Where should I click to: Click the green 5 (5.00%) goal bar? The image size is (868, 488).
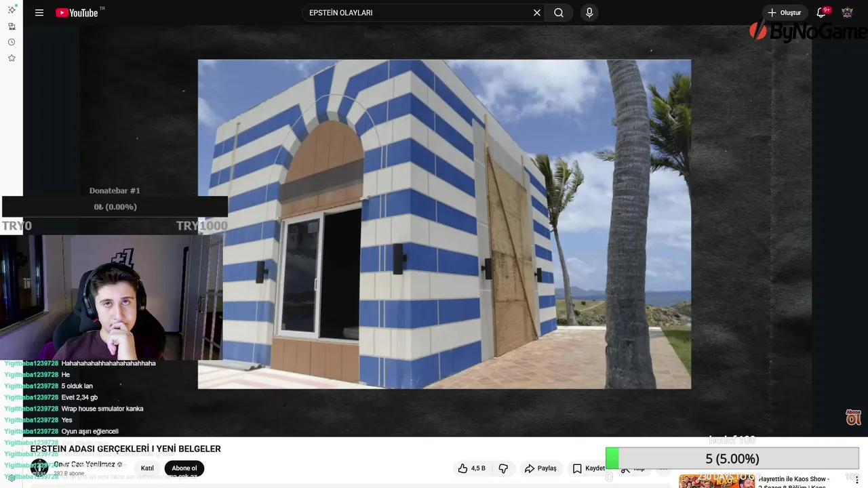[x=732, y=459]
